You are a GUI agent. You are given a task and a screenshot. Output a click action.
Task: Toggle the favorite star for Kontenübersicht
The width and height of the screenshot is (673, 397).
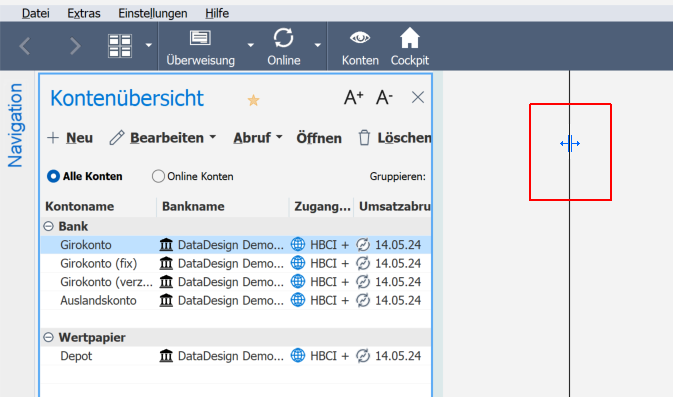(253, 100)
